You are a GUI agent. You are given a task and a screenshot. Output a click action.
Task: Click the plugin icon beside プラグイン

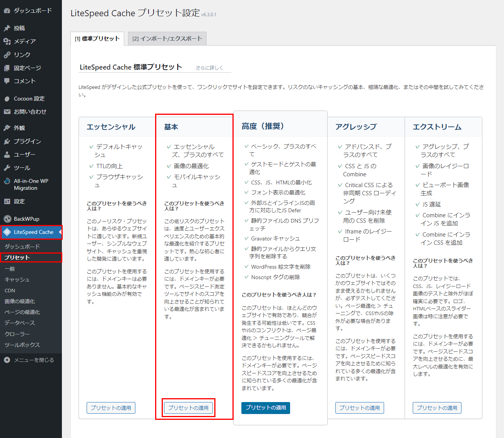tap(7, 141)
